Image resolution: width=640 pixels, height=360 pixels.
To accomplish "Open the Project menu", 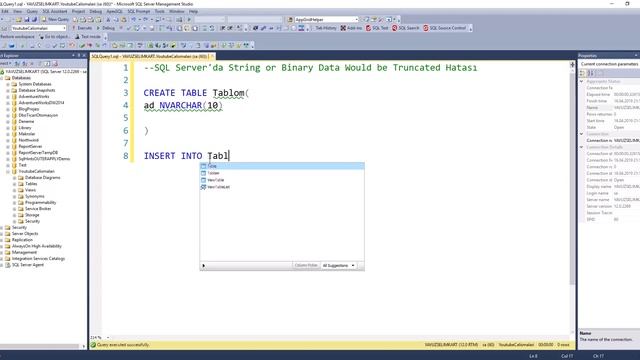I will click(x=78, y=11).
